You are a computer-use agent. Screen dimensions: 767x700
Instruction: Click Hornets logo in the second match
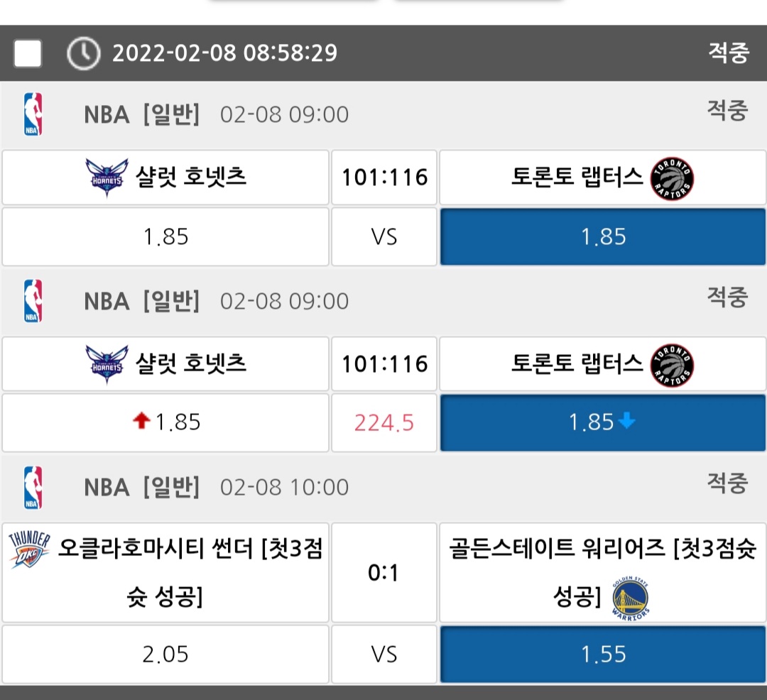pyautogui.click(x=107, y=363)
